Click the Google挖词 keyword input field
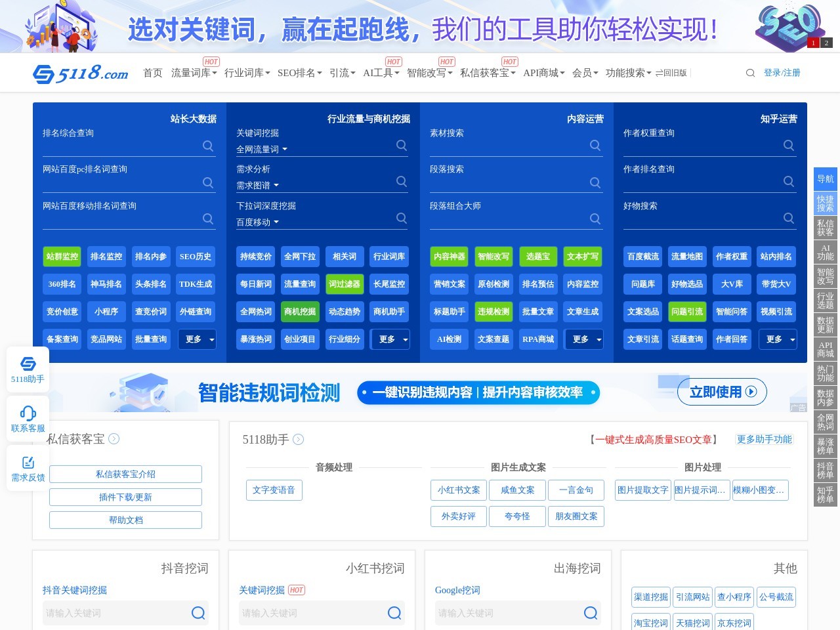This screenshot has height=630, width=840. (x=505, y=613)
